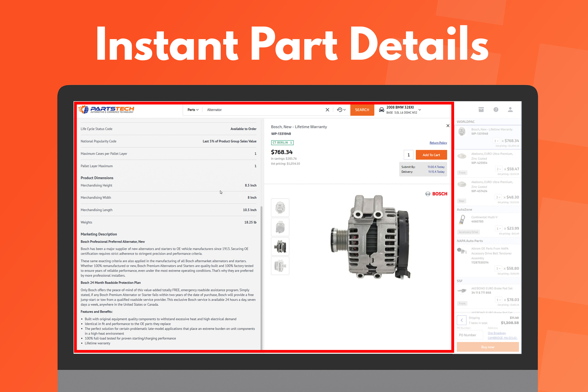Click the "Lifetime warranty" bullet point

(x=97, y=343)
